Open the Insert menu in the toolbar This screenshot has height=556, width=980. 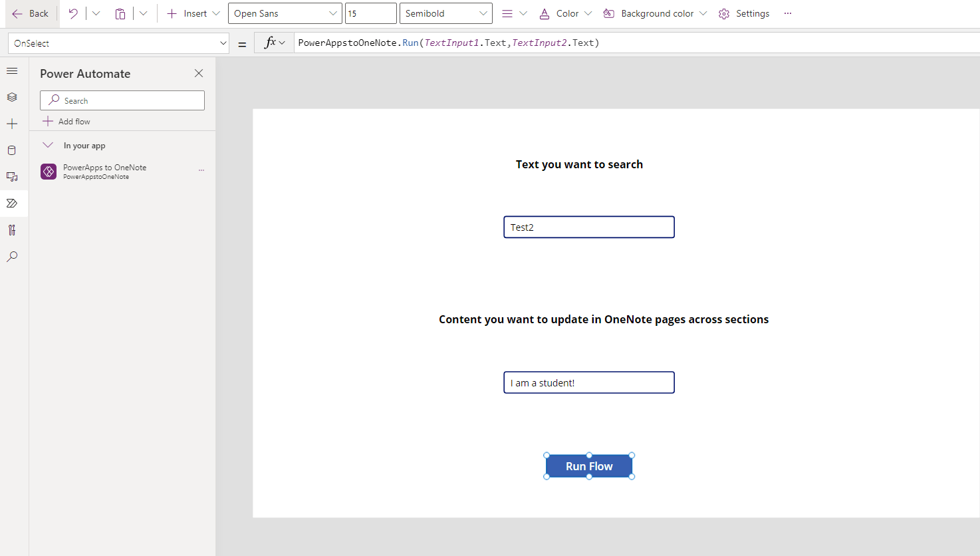192,13
